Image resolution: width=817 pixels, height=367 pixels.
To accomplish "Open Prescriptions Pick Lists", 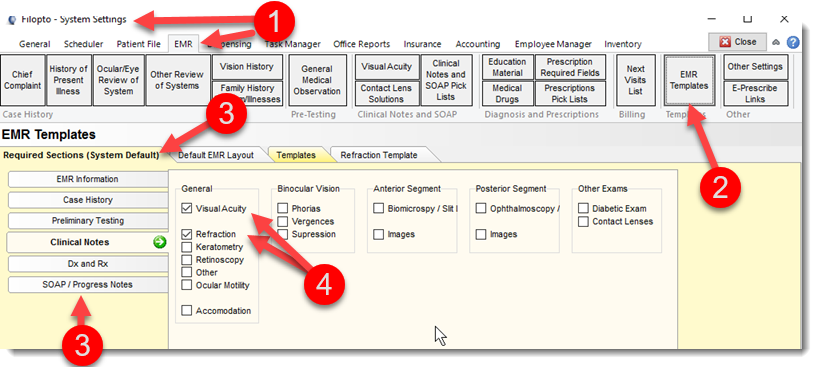I will [x=570, y=93].
